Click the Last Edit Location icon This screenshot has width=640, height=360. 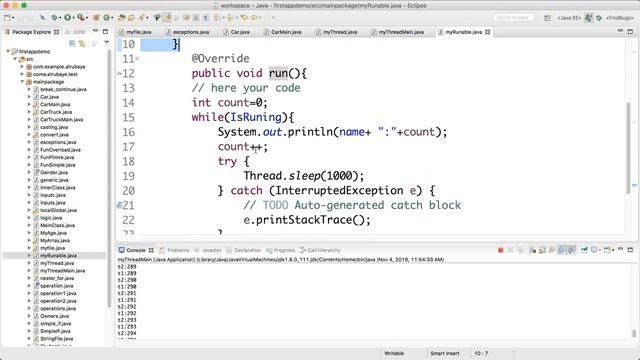click(244, 18)
